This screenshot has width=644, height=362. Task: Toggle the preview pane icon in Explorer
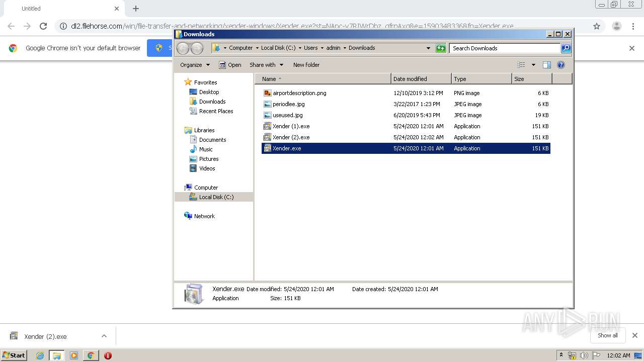547,65
